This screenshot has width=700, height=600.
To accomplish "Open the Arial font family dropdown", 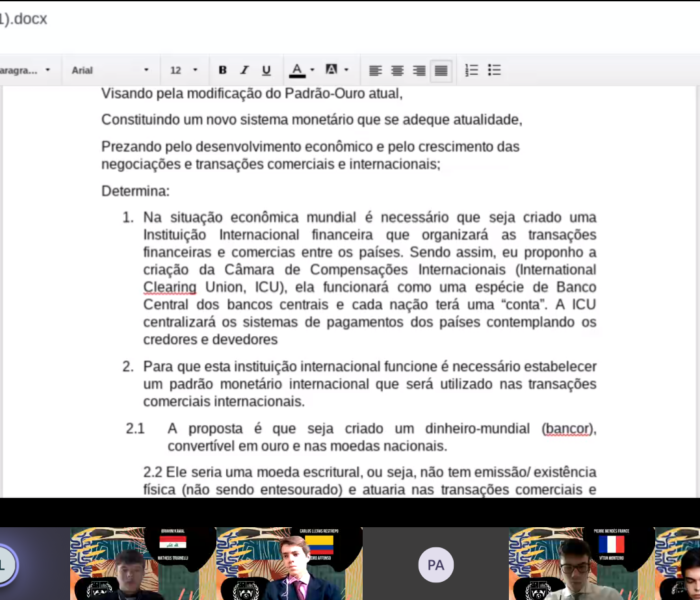I will click(x=109, y=70).
